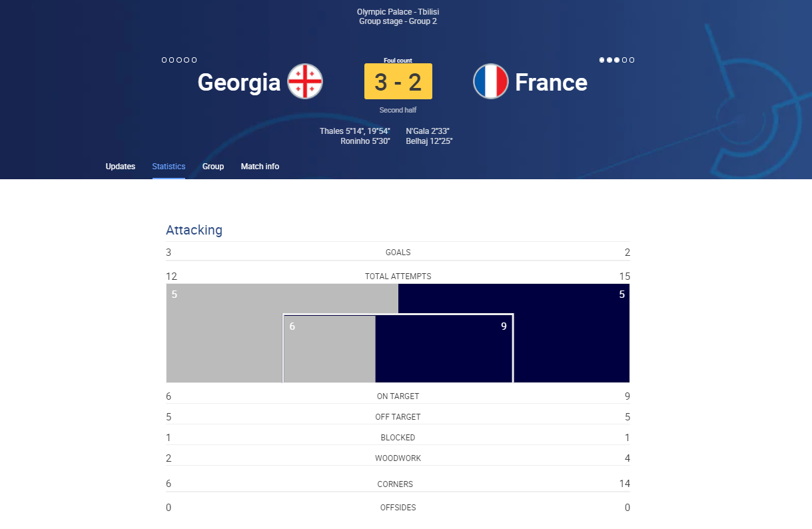Click the TOTAL ATTEMPTS stat row label
The height and width of the screenshot is (529, 812).
pyautogui.click(x=398, y=276)
